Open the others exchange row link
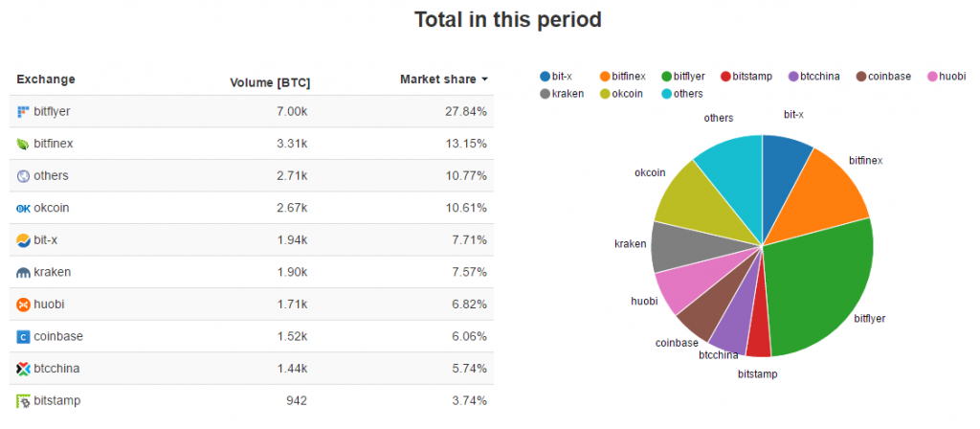 (52, 176)
